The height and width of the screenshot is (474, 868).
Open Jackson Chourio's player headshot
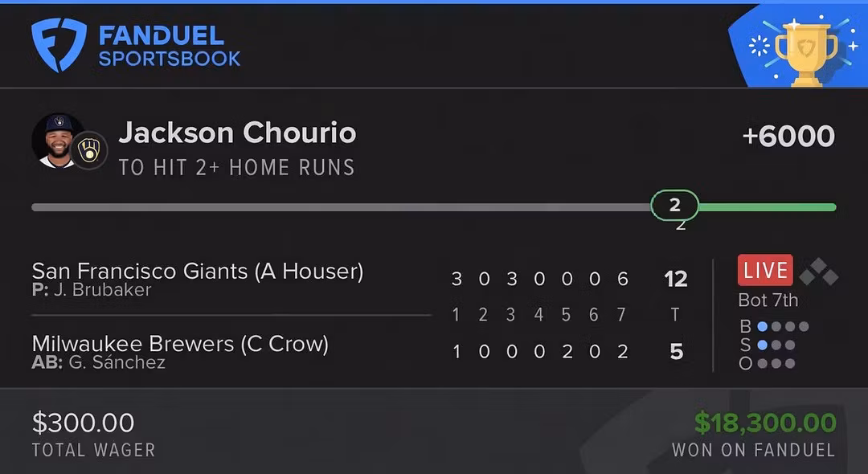point(59,141)
